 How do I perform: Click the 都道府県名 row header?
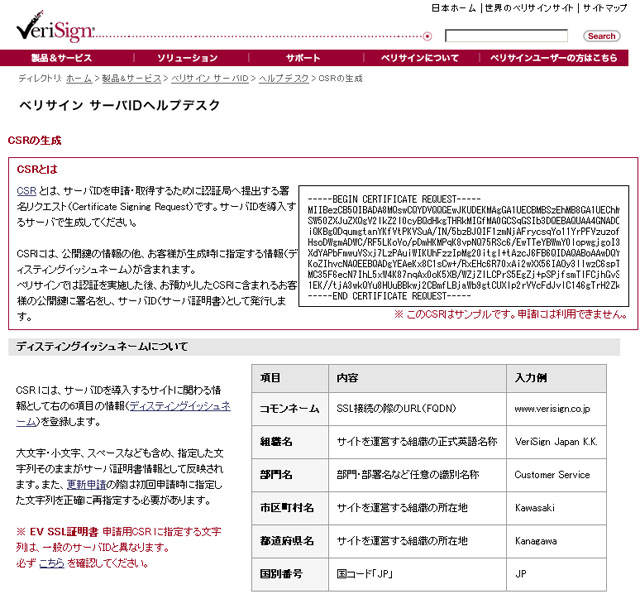[290, 541]
